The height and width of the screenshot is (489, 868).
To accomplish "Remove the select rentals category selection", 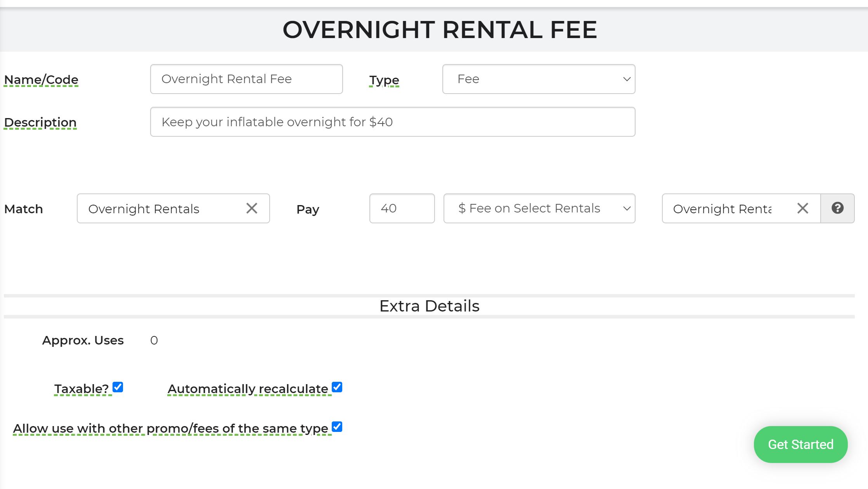I will [x=802, y=208].
